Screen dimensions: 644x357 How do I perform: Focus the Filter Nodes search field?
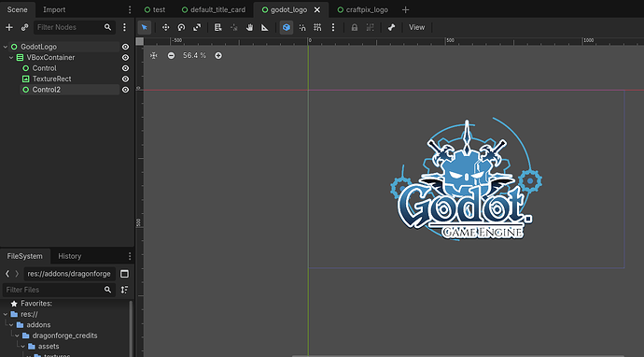[x=74, y=27]
